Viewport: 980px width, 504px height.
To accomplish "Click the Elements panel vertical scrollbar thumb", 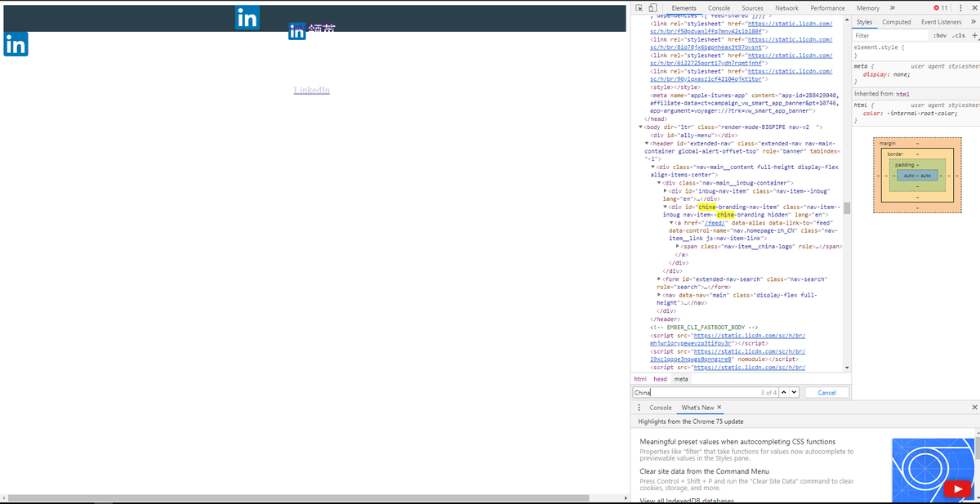I will click(847, 207).
